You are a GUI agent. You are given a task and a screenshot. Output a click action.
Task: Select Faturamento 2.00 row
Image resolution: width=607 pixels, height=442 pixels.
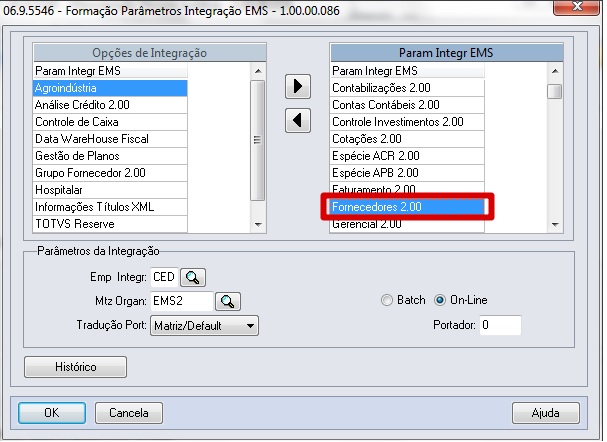click(x=407, y=189)
